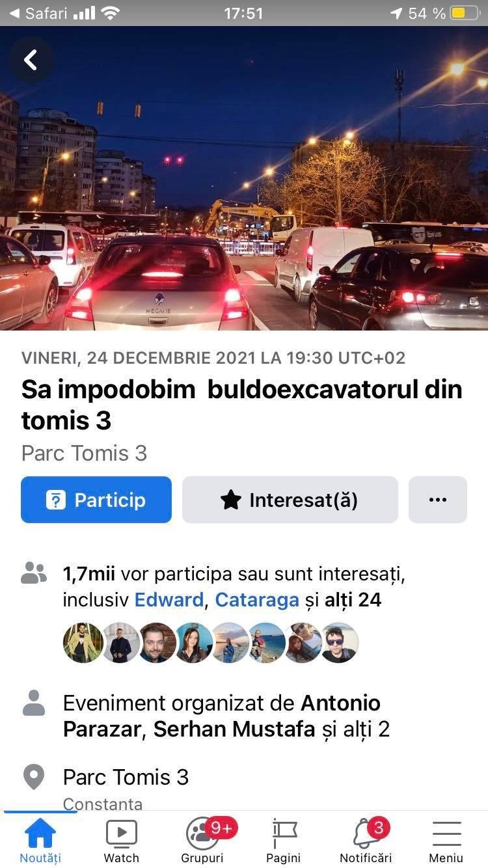Open the event cover photo of traffic

click(244, 178)
